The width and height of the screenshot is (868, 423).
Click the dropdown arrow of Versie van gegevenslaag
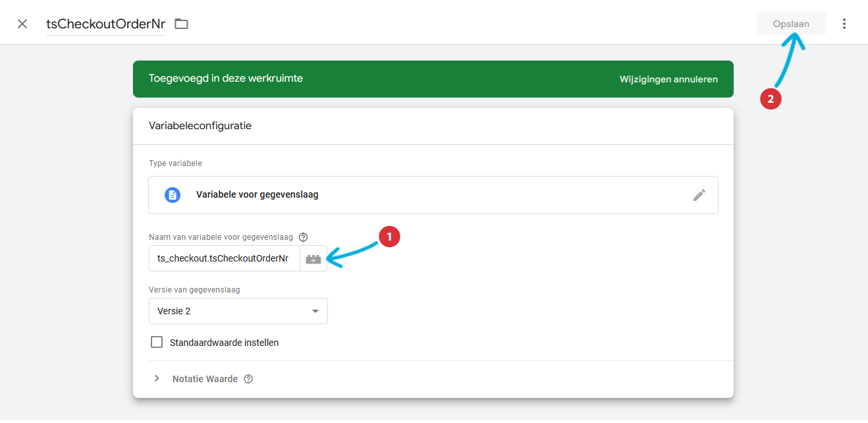coord(315,311)
